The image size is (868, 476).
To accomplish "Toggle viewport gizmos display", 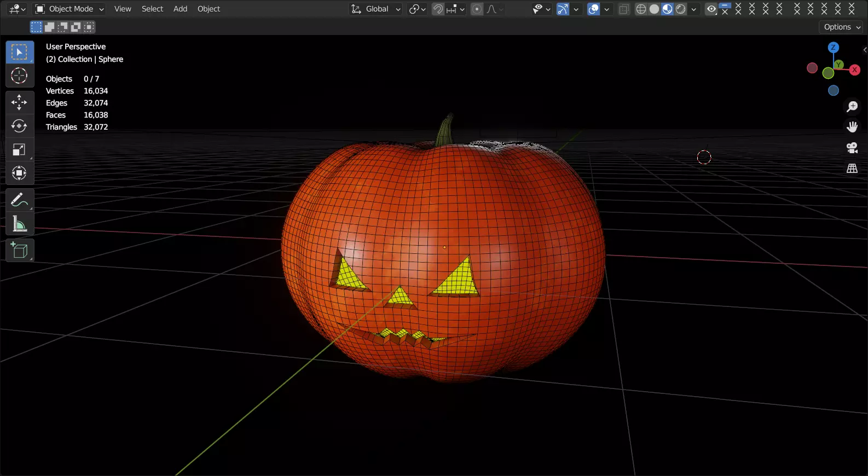I will coord(563,9).
